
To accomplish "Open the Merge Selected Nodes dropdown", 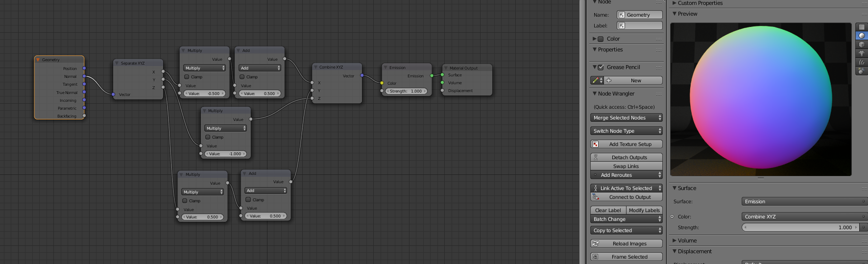I will point(627,118).
